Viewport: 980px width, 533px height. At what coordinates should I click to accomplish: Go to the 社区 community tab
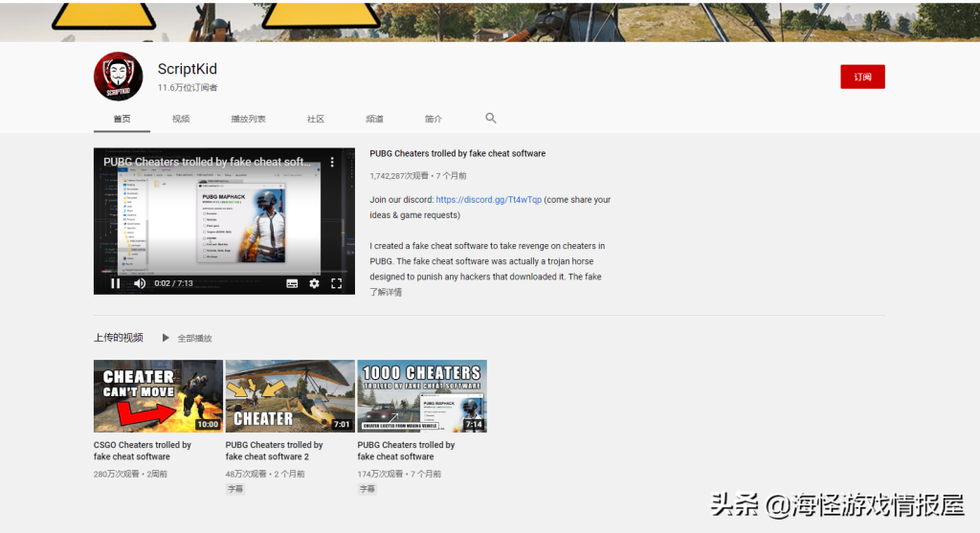[316, 119]
